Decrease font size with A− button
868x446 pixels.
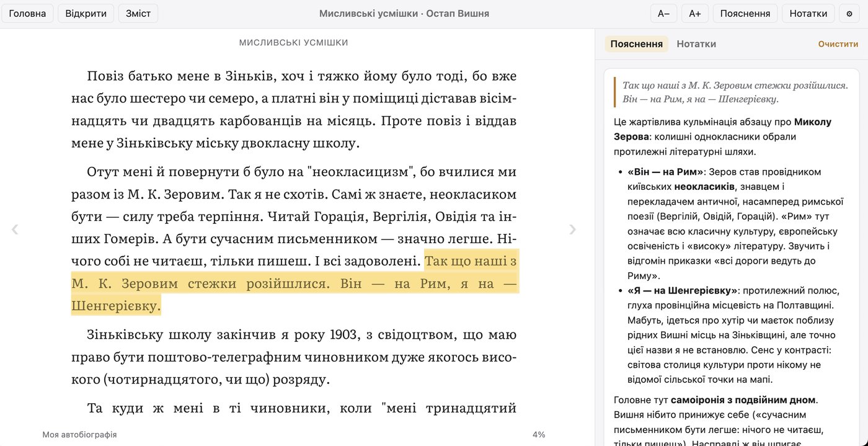tap(663, 14)
